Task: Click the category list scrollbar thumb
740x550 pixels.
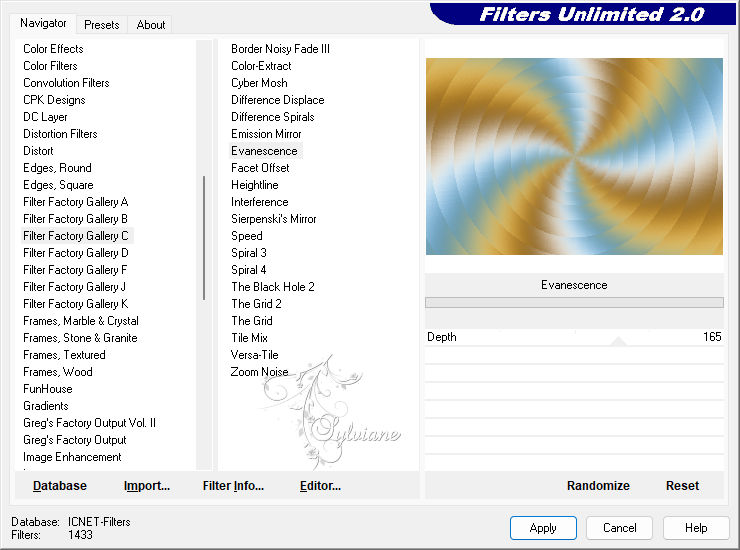Action: tap(204, 237)
